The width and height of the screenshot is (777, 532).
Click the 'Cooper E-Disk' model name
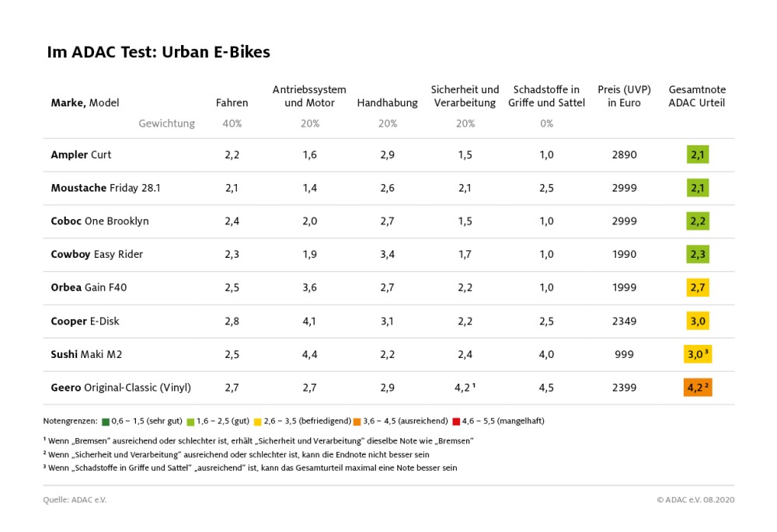tap(85, 321)
